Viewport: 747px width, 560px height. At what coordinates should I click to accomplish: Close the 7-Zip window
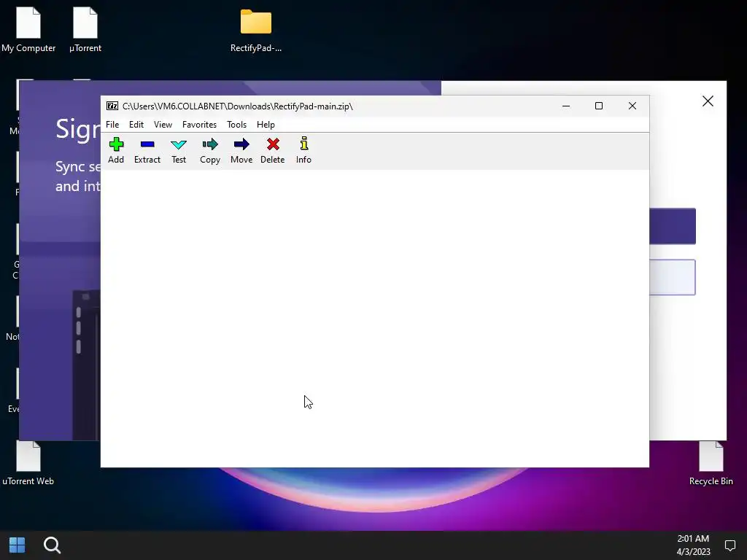pos(632,106)
